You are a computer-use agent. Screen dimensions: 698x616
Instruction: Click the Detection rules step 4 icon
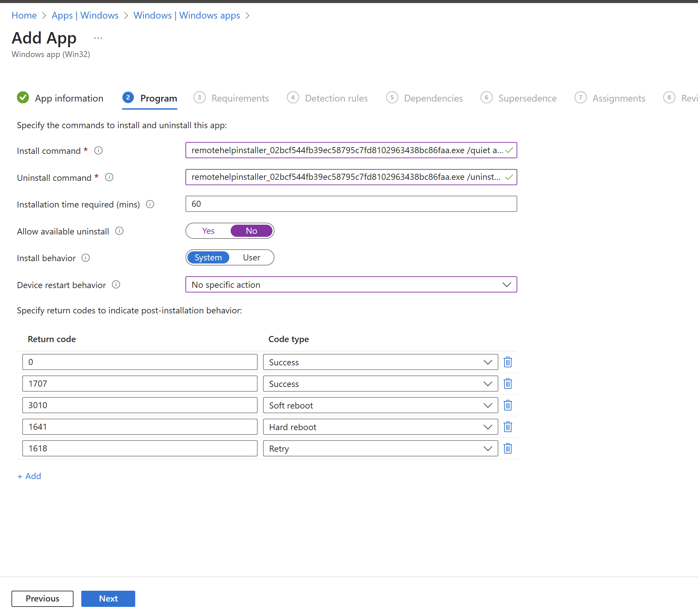coord(293,97)
